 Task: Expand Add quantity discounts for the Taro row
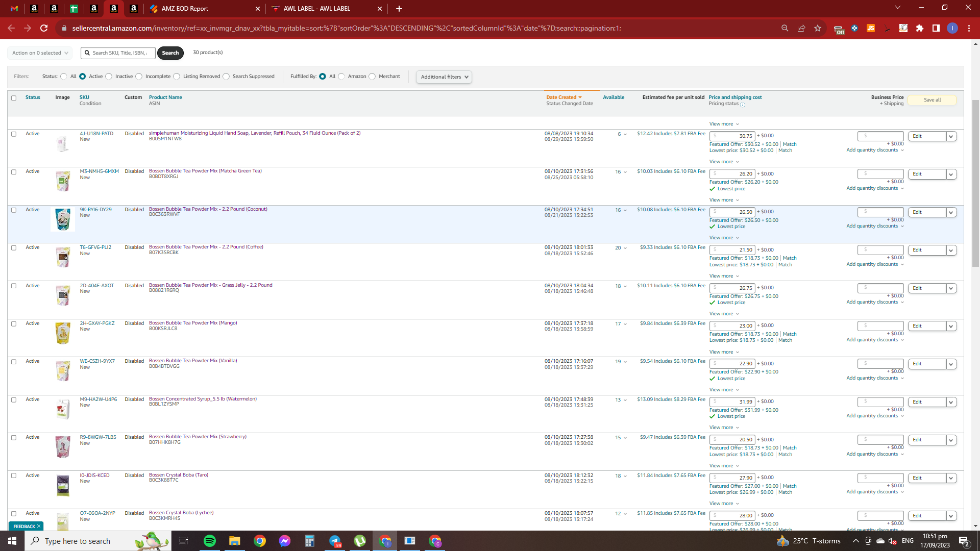pyautogui.click(x=875, y=492)
